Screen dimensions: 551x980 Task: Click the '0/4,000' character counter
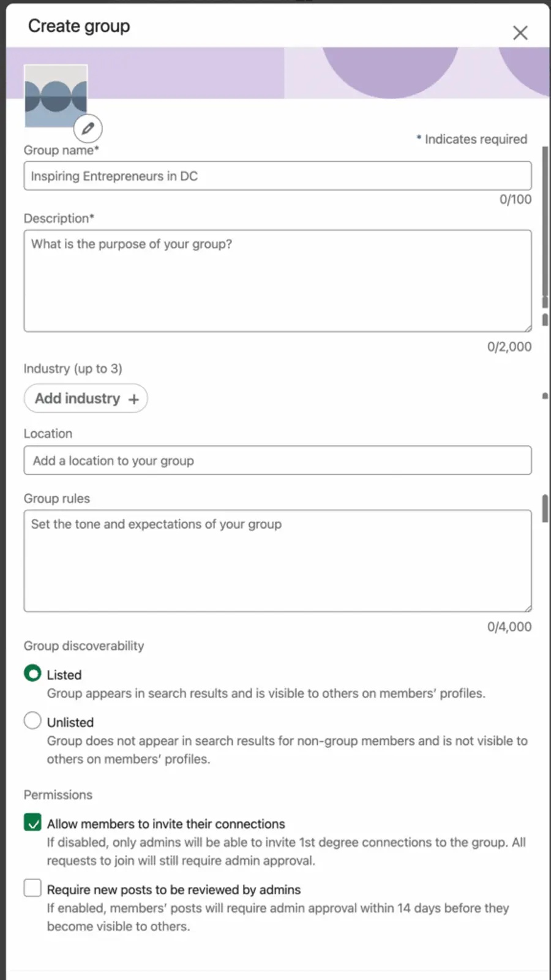coord(509,627)
